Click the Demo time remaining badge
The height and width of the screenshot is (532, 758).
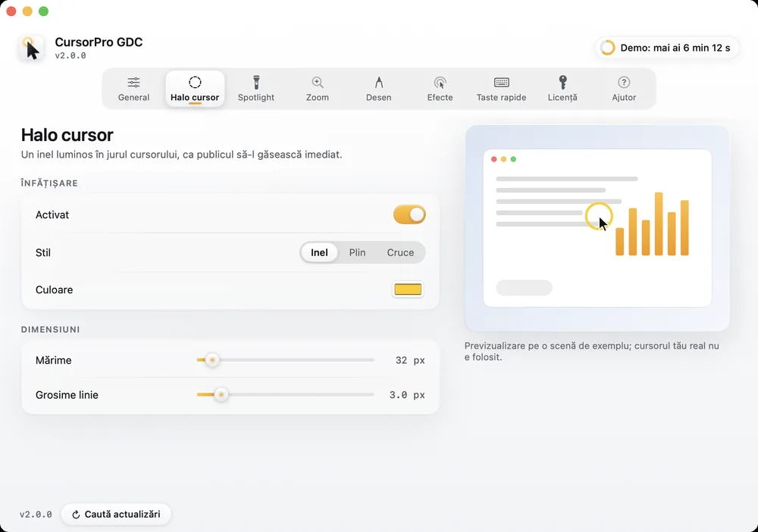(668, 48)
